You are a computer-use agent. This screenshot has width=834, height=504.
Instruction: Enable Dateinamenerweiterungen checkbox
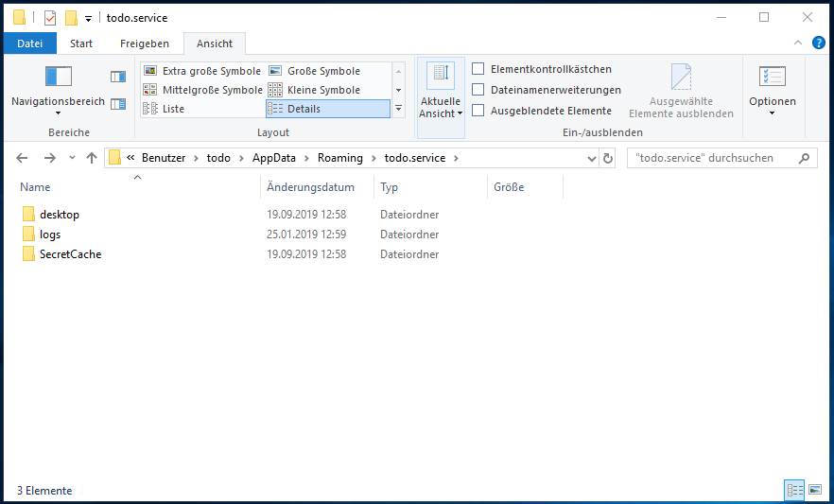point(478,89)
